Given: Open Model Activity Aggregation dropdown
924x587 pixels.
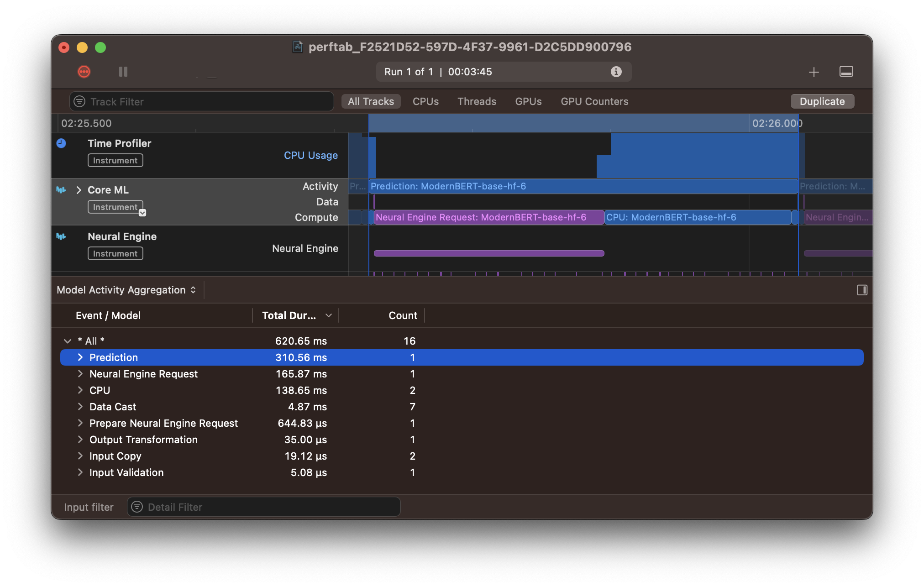Looking at the screenshot, I should (x=126, y=290).
